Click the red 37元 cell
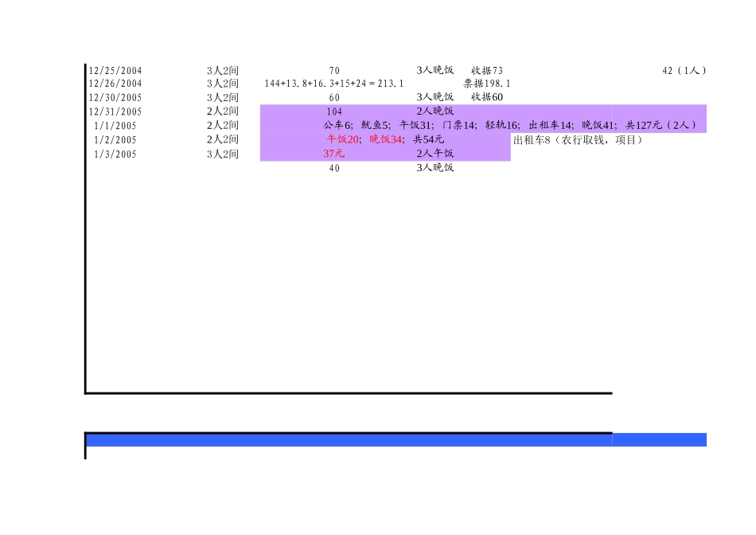This screenshot has width=756, height=535. click(334, 154)
